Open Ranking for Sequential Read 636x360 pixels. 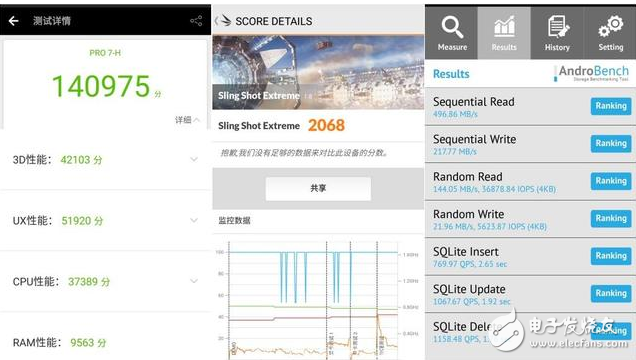click(611, 106)
